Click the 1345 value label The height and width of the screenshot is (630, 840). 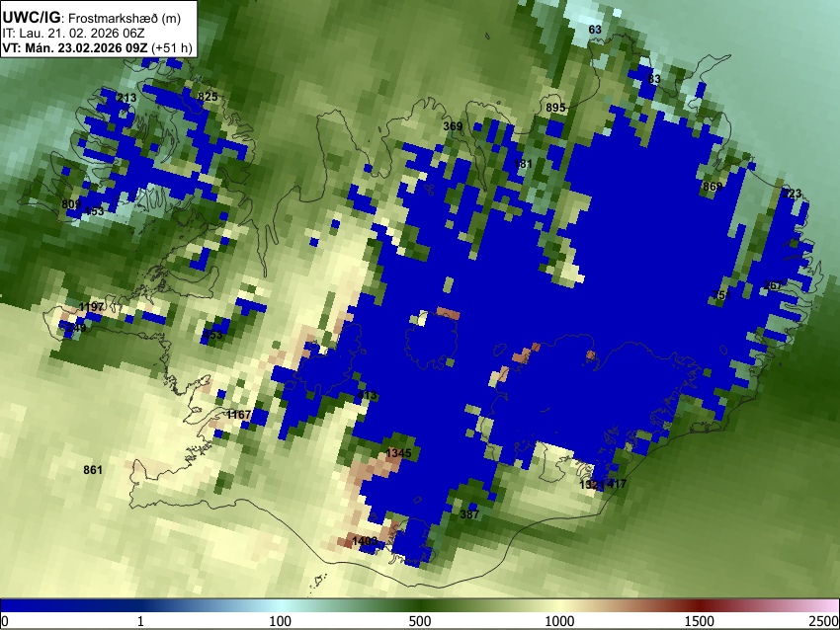click(x=398, y=453)
